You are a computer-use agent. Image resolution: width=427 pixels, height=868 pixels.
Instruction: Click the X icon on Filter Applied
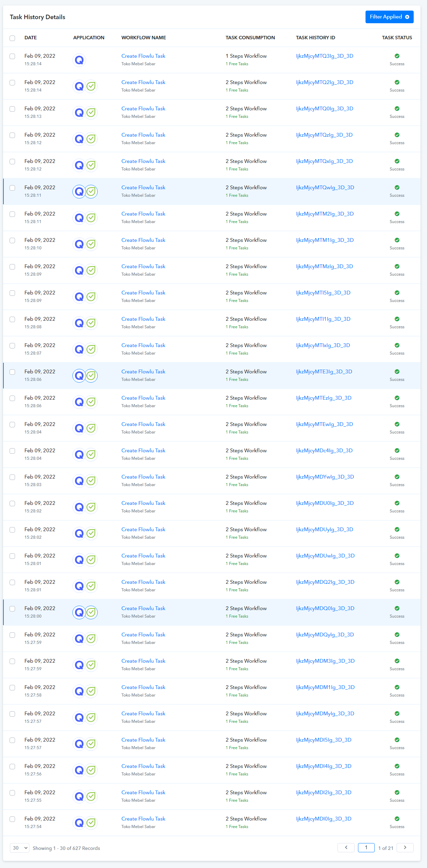click(407, 17)
